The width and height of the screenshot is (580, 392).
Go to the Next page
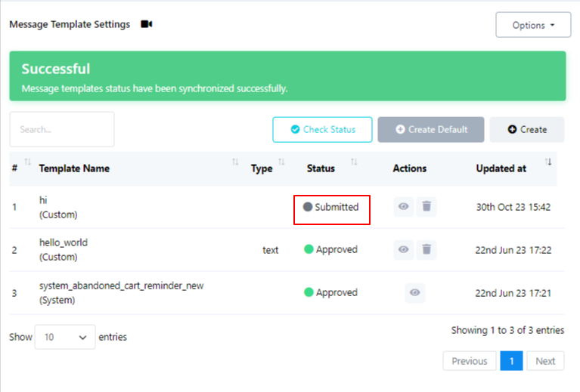tap(545, 361)
